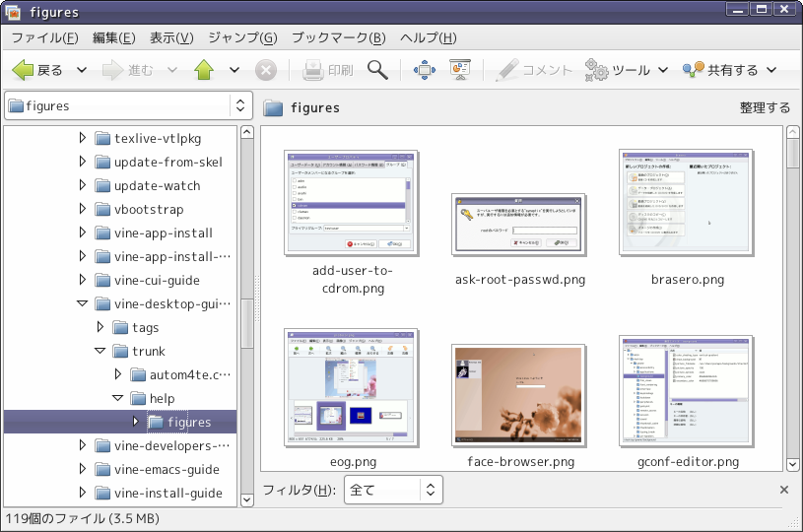Click the folder tree scroll-down arrow
Viewport: 803px width, 532px height.
pyautogui.click(x=247, y=499)
